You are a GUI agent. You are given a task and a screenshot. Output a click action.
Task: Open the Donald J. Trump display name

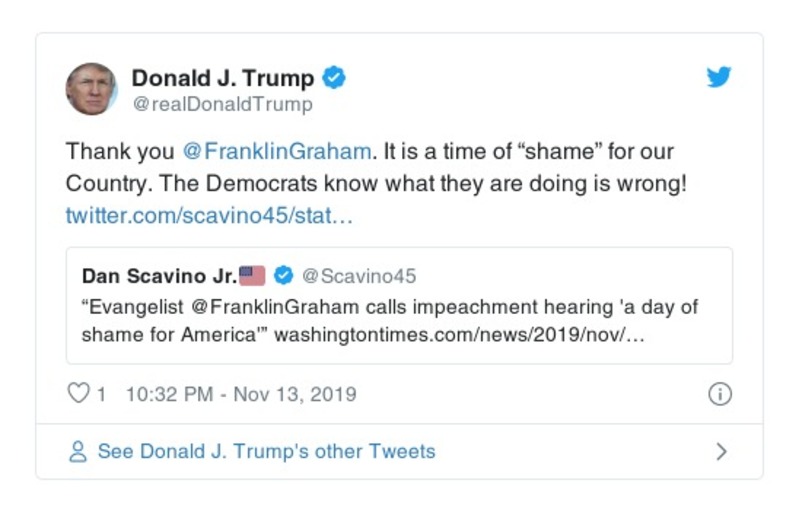click(223, 78)
